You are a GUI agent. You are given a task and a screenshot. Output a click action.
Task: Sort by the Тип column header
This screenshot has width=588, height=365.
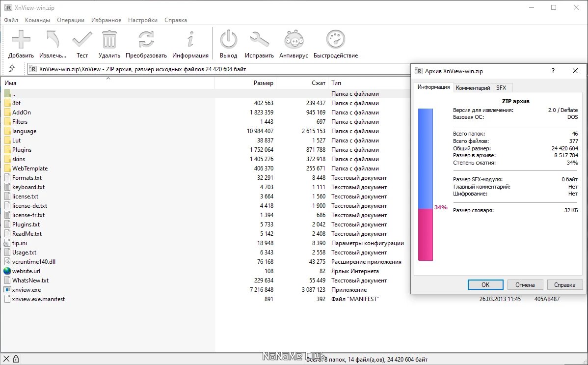point(370,83)
